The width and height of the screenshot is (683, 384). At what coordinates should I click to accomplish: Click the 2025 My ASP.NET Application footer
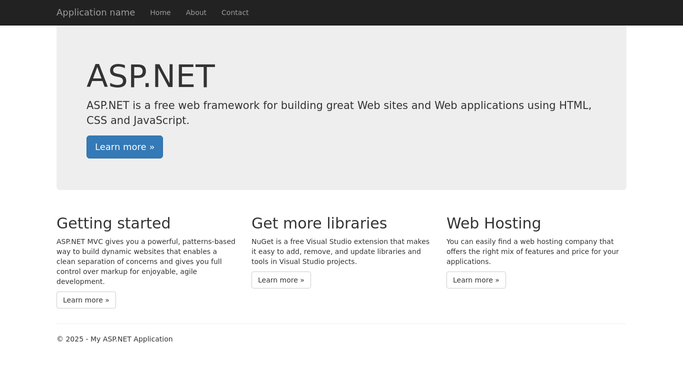click(115, 339)
